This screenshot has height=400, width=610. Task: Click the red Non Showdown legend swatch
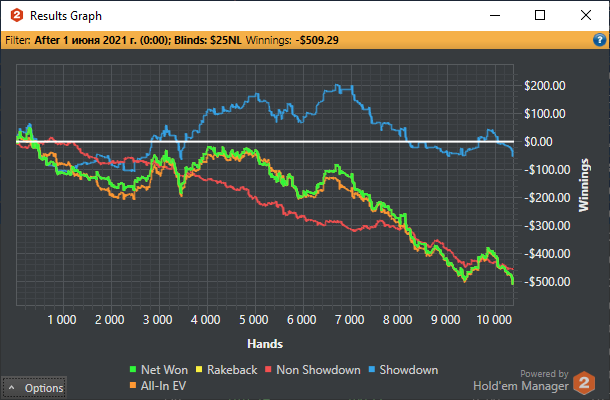click(x=268, y=369)
